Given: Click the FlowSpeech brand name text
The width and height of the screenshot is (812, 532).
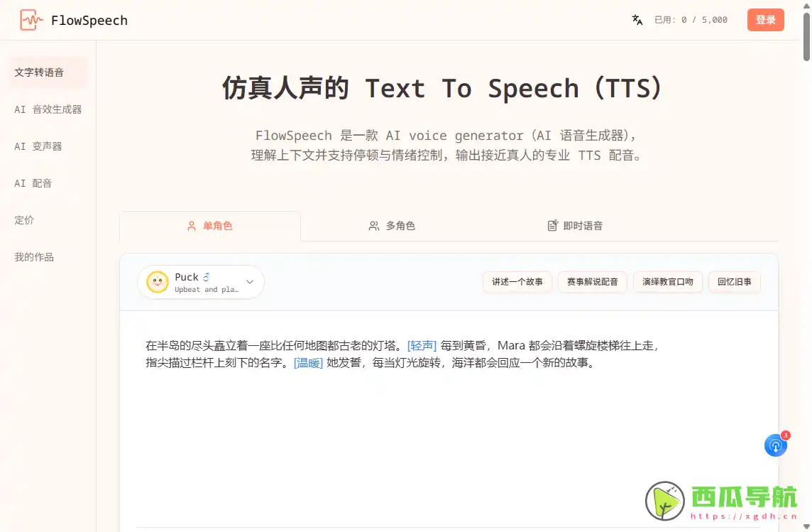Looking at the screenshot, I should (89, 20).
